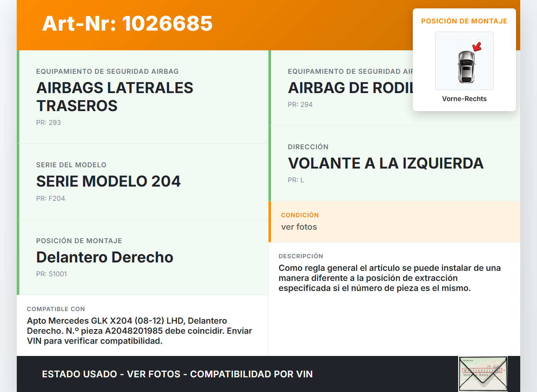The width and height of the screenshot is (537, 392).
Task: Click the VIN document thumbnail in footer
Action: 482,374
